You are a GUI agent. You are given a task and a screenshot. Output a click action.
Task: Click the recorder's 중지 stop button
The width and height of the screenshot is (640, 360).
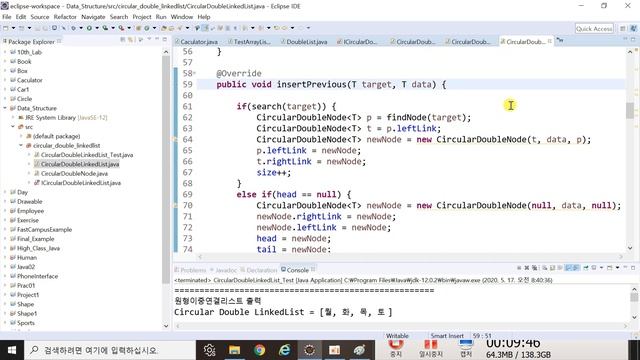(396, 349)
